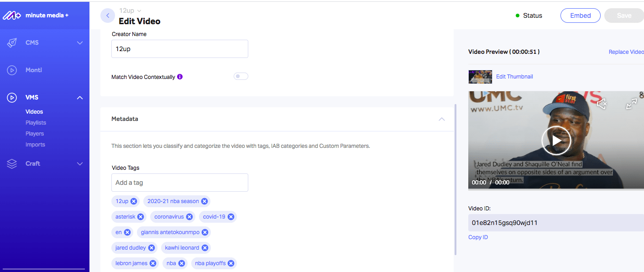The height and width of the screenshot is (272, 644).
Task: Expand the Craft menu chevron
Action: click(x=80, y=164)
